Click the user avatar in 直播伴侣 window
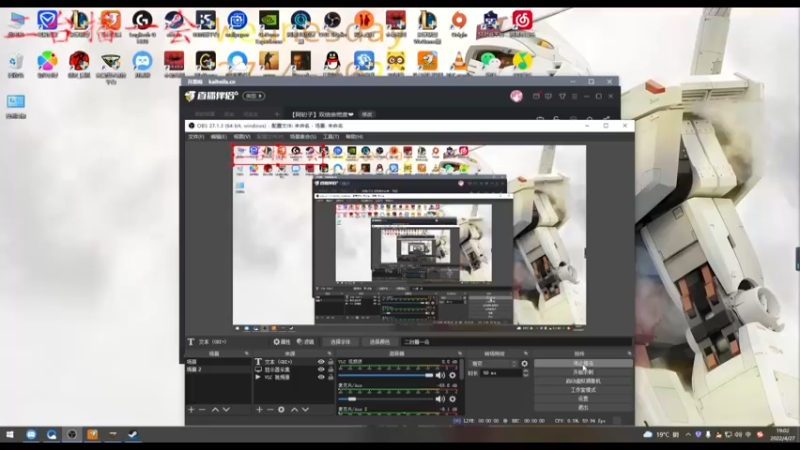This screenshot has height=450, width=800. pos(516,96)
